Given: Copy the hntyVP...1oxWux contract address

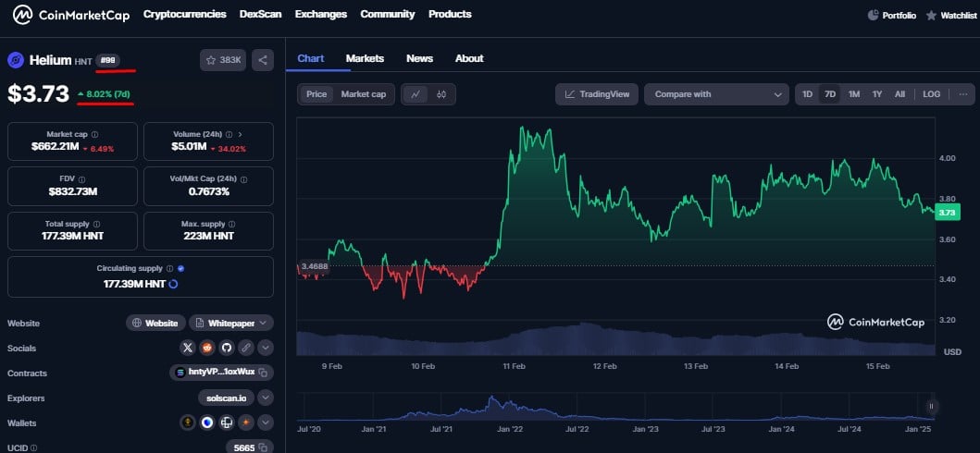Looking at the screenshot, I should pyautogui.click(x=263, y=373).
